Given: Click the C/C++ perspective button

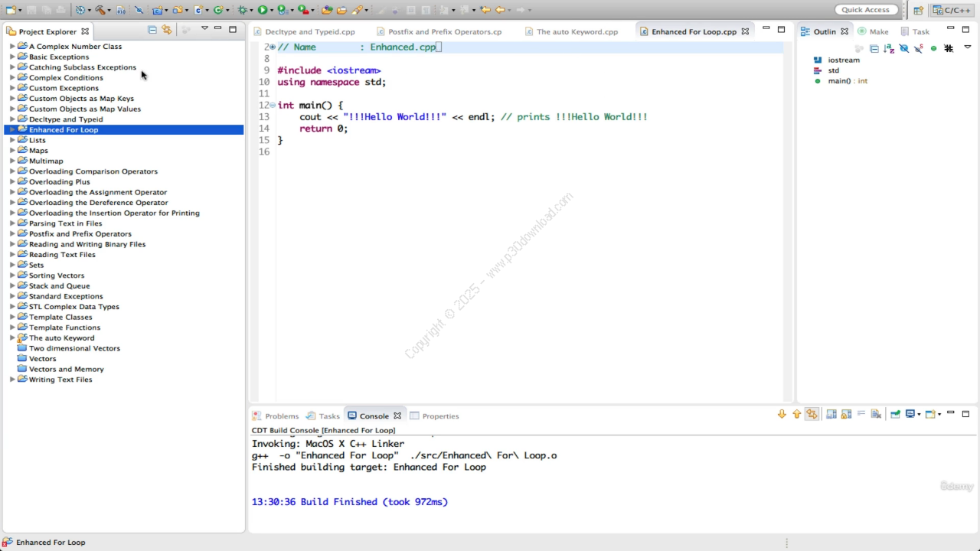Looking at the screenshot, I should click(952, 10).
